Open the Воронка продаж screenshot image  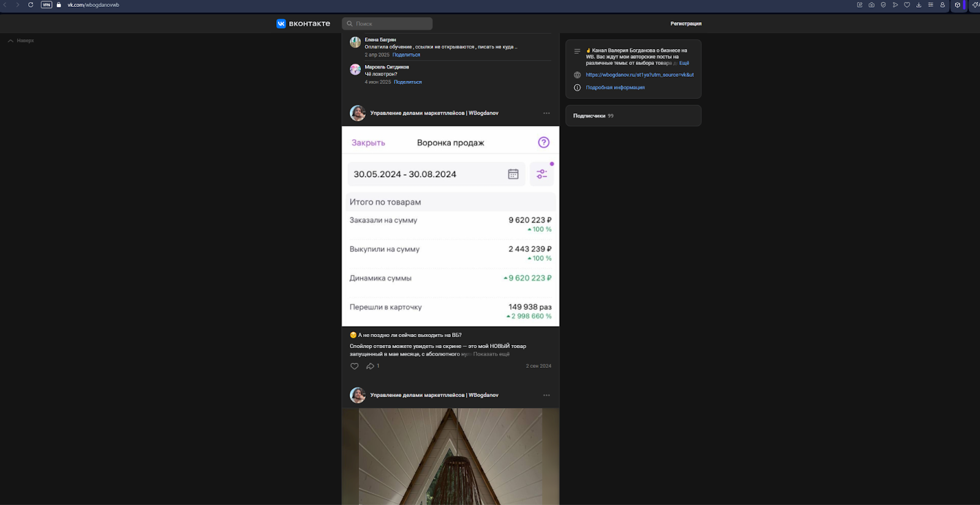point(450,226)
